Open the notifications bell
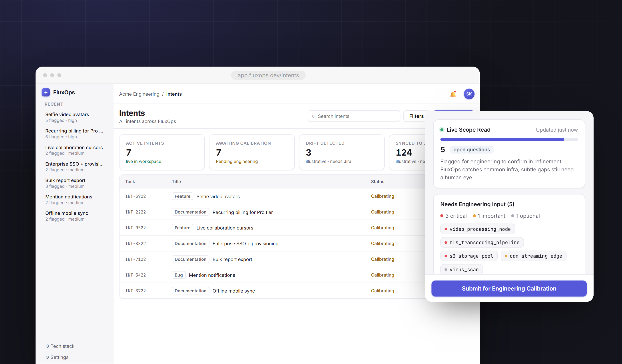This screenshot has height=364, width=622. [453, 94]
